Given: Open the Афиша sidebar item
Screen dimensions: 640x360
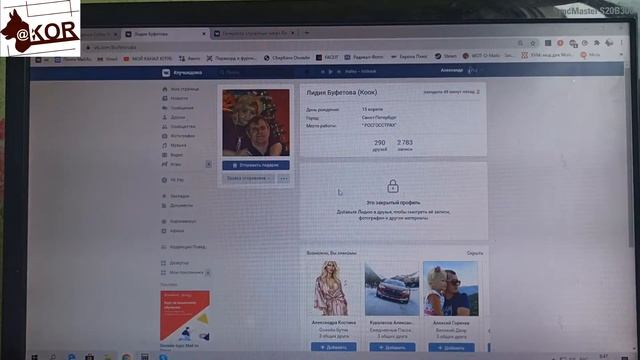Looking at the screenshot, I should click(x=173, y=231).
